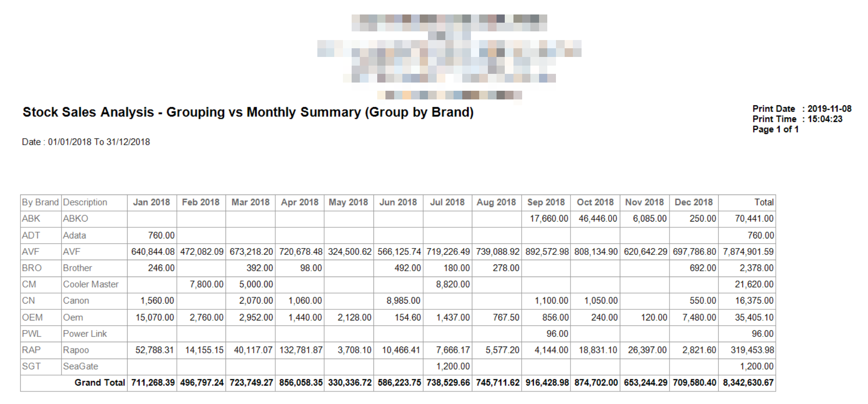Screen dimensions: 868x404
Task: Click Canon Jun 2018 value 8,985.00
Action: 403,301
